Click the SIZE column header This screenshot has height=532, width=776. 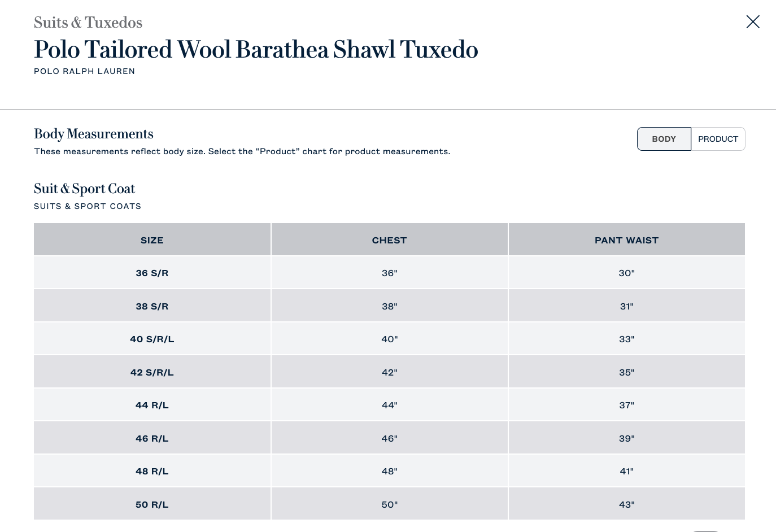pos(152,240)
